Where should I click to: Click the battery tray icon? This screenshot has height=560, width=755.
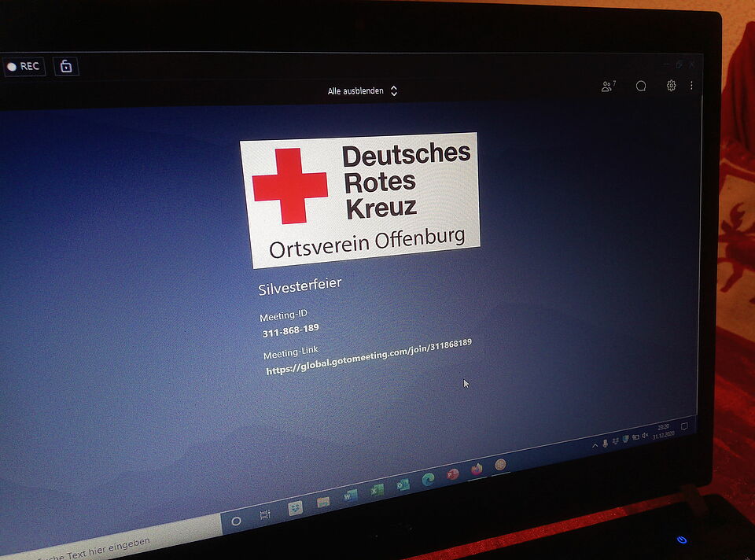pyautogui.click(x=635, y=437)
